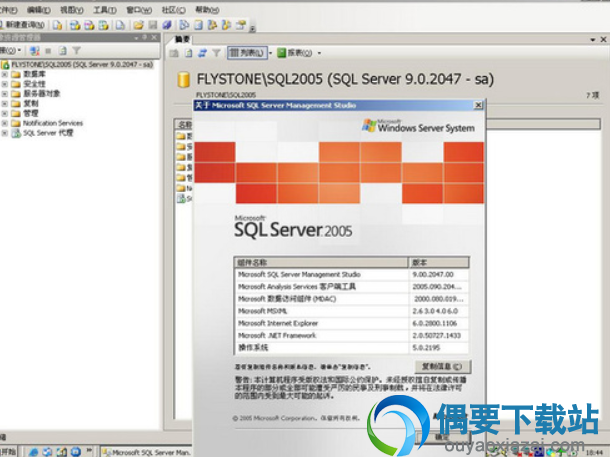
Task: Open the active files dropdown near 摘要 tab
Action: click(x=592, y=40)
